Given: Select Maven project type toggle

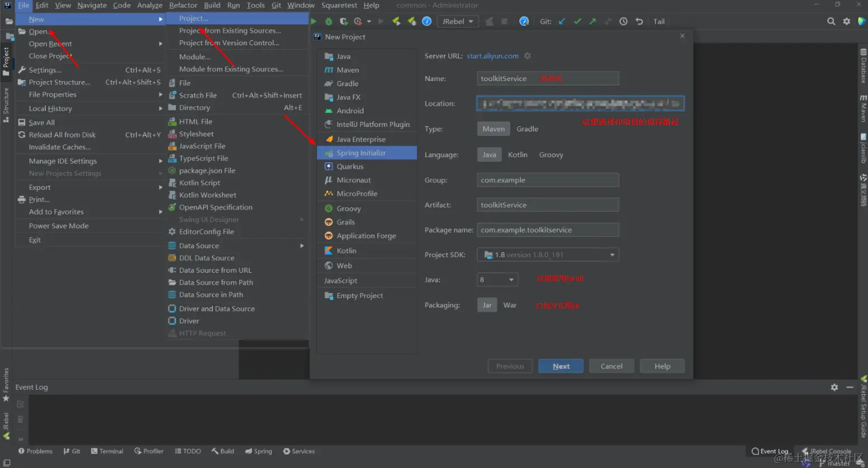Looking at the screenshot, I should (x=494, y=129).
